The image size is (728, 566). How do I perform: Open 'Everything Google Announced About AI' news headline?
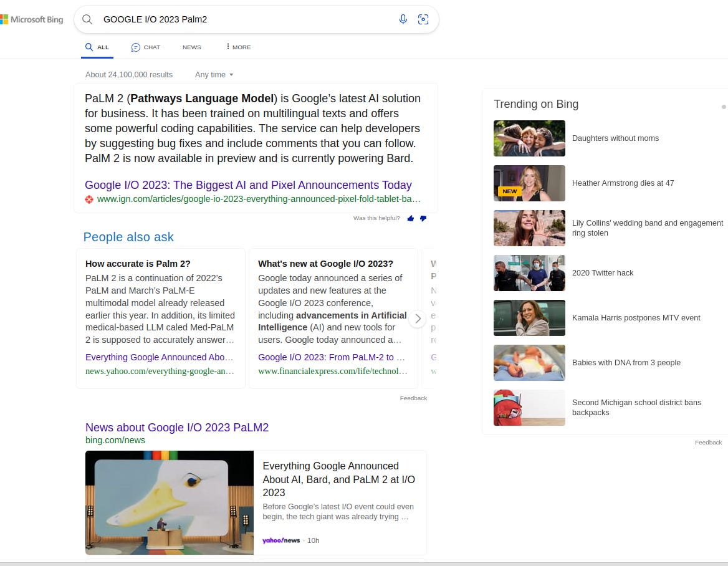pyautogui.click(x=339, y=479)
